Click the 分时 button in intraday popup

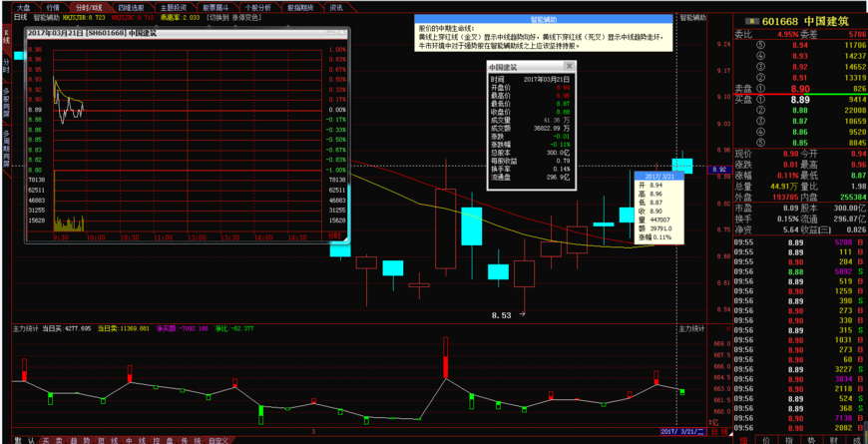tap(334, 235)
